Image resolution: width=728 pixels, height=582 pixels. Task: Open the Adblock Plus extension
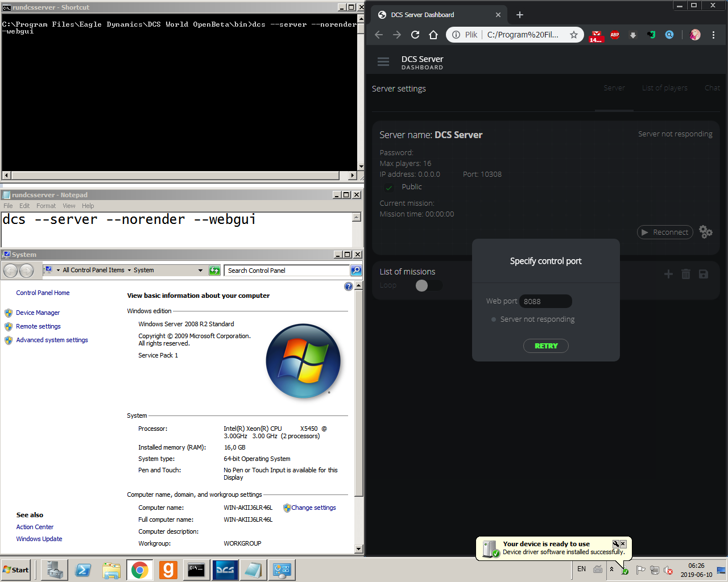click(x=615, y=35)
